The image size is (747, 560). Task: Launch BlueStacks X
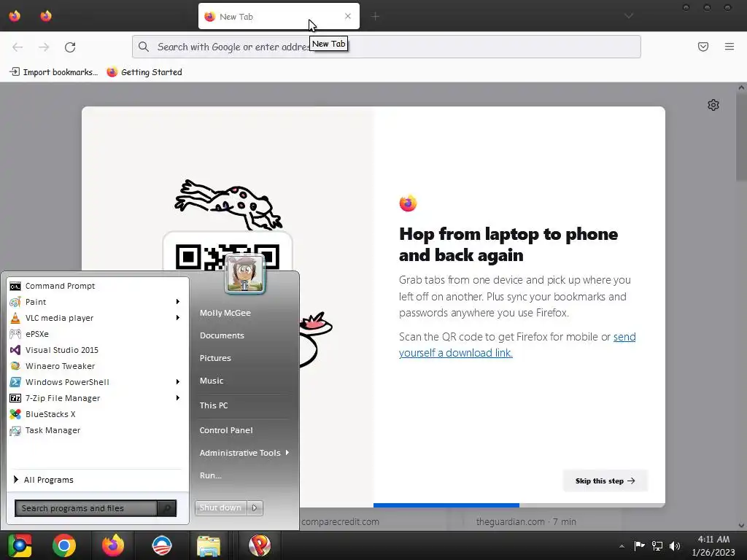point(96,414)
